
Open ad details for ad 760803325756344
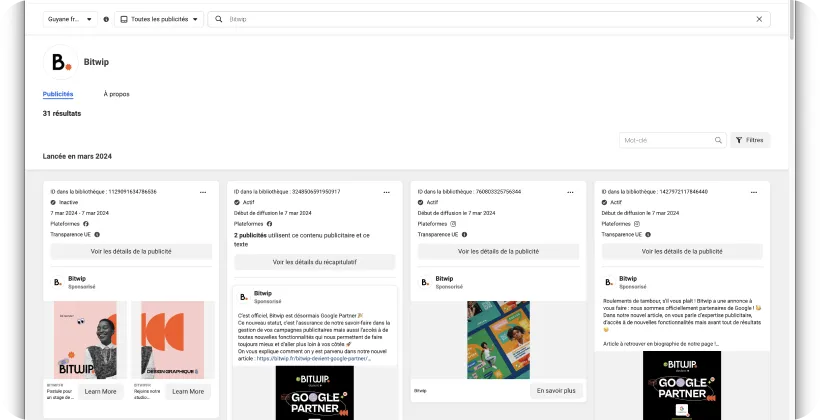pyautogui.click(x=498, y=252)
